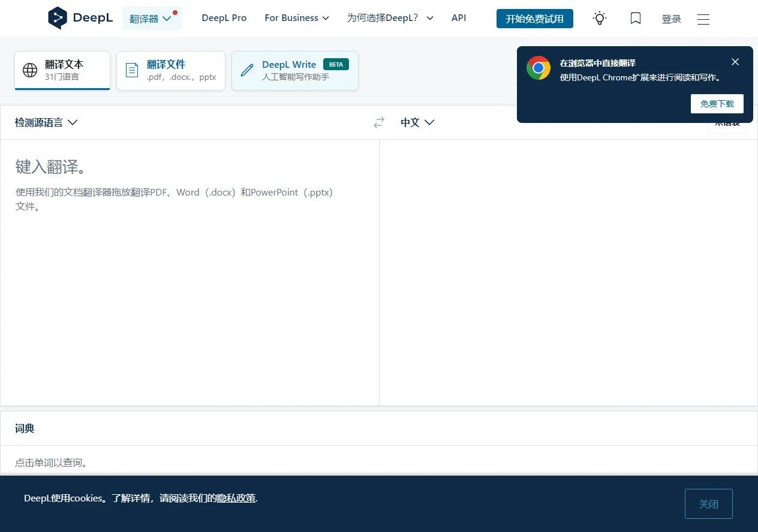Open the hamburger menu icon
Image resolution: width=758 pixels, height=532 pixels.
[703, 19]
